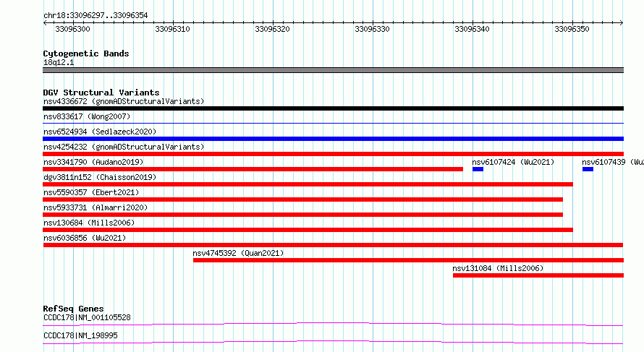Click the Cytogenetic Bands track title

click(86, 53)
